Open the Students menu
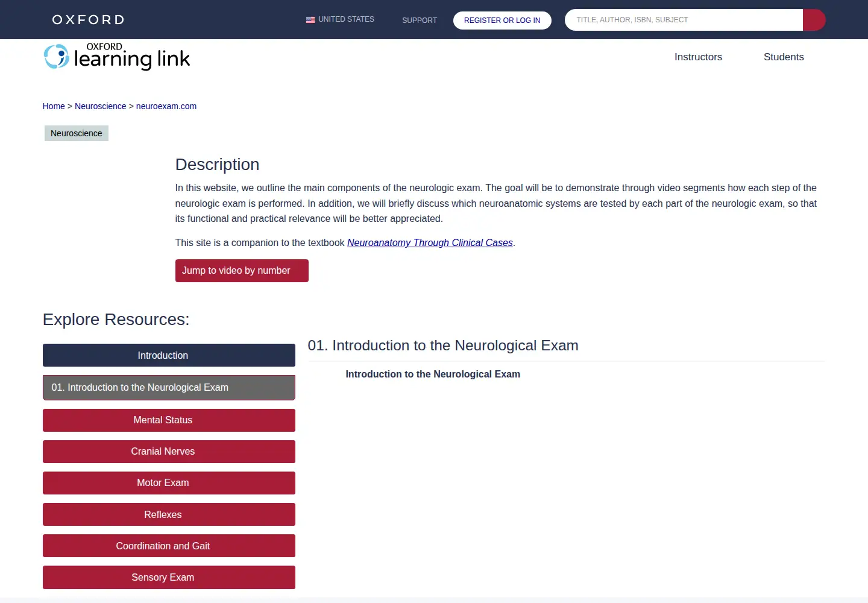868x603 pixels. [784, 57]
